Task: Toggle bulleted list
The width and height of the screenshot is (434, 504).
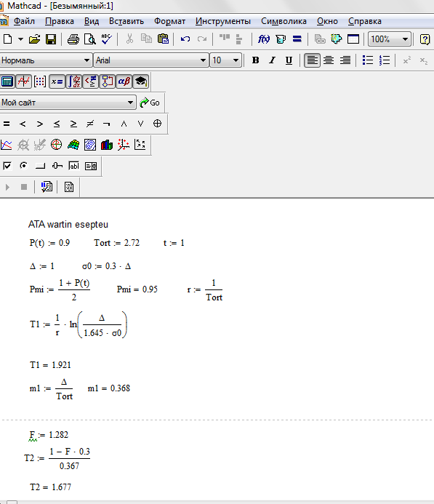Action: [x=368, y=60]
